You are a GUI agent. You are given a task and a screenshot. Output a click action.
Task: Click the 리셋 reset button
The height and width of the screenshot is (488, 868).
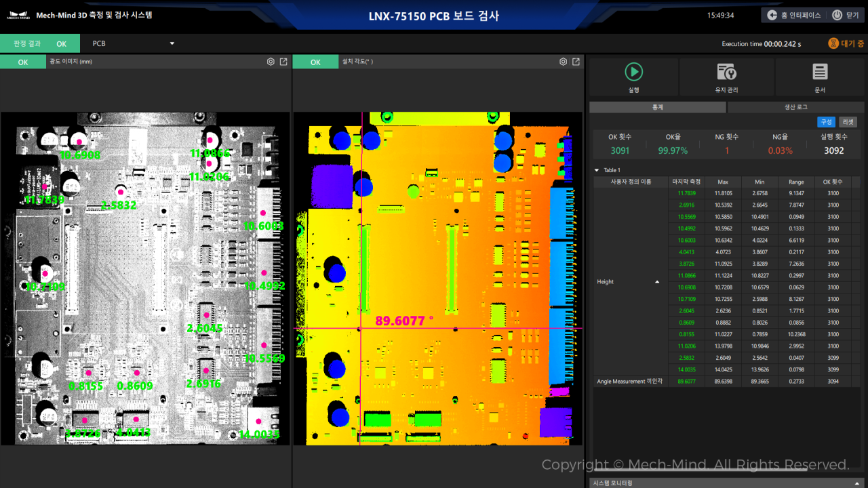click(x=848, y=122)
